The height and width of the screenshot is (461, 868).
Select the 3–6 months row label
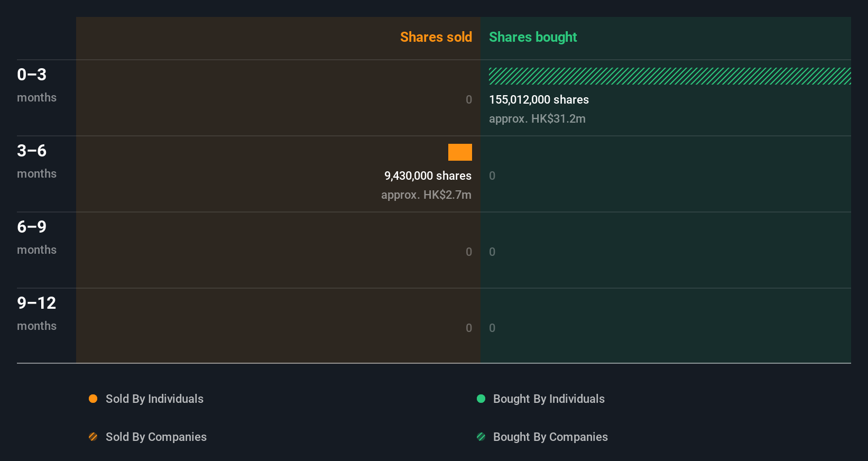pyautogui.click(x=36, y=161)
